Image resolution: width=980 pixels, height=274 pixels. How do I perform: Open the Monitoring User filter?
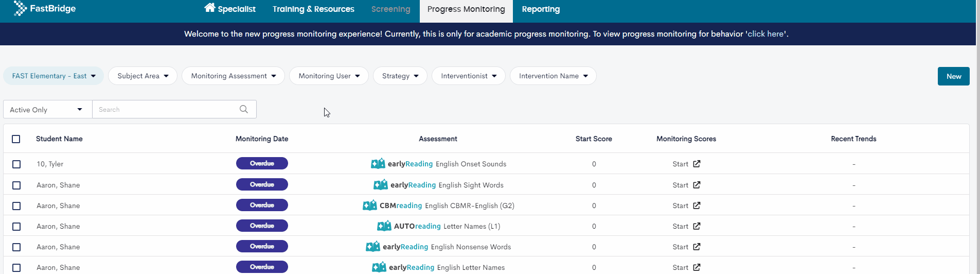coord(329,76)
